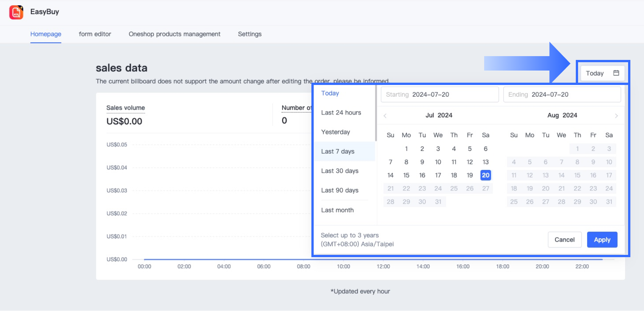Click the Apply button
Image resolution: width=644 pixels, height=311 pixels.
(x=602, y=240)
